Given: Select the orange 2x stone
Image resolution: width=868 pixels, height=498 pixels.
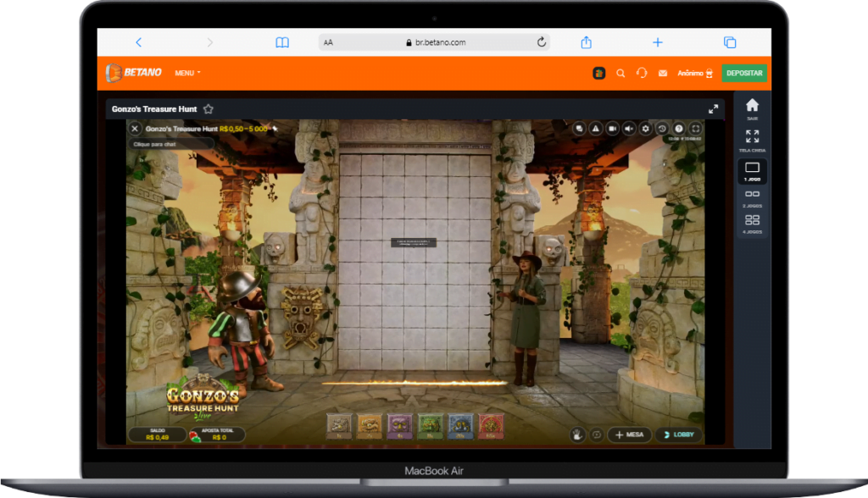Looking at the screenshot, I should [370, 427].
